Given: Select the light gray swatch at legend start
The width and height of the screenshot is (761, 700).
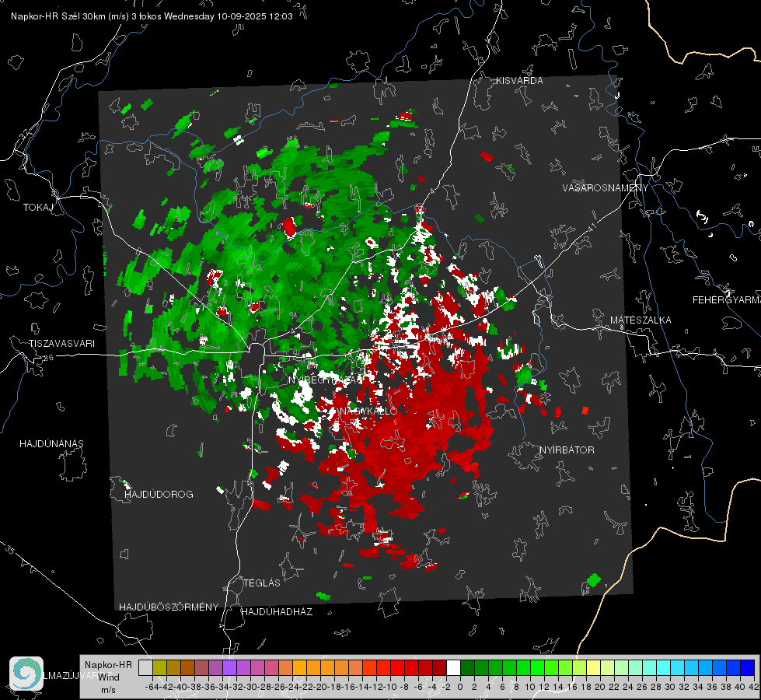Looking at the screenshot, I should (x=145, y=667).
